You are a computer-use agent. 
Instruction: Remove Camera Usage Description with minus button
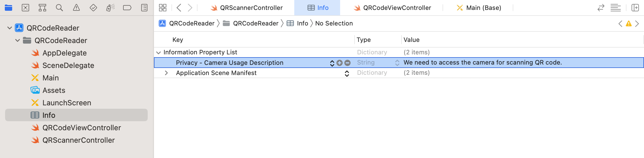347,63
